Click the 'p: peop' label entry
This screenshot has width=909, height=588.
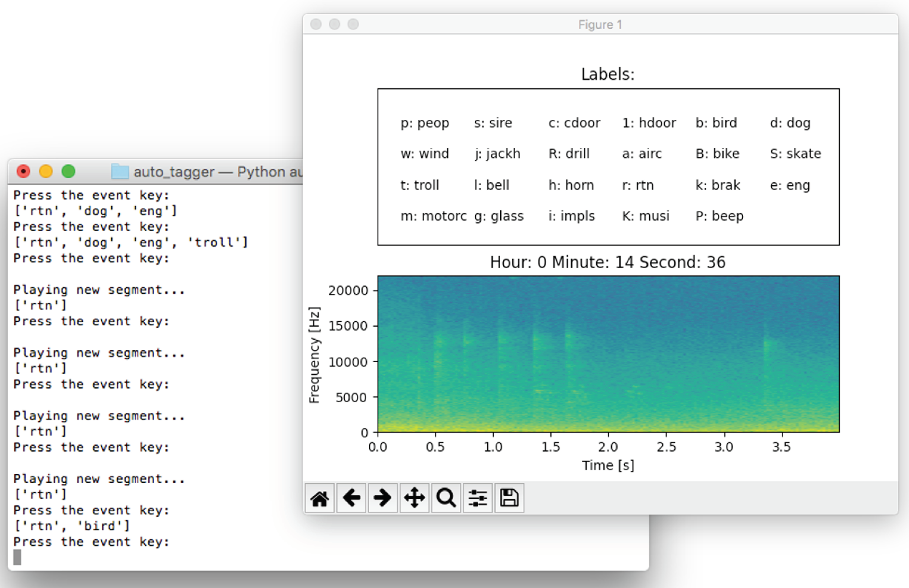click(424, 123)
